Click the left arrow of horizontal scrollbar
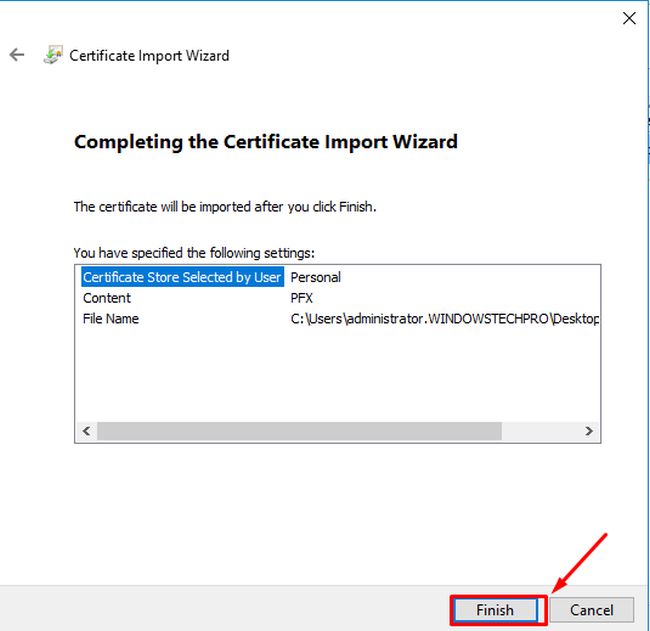This screenshot has height=631, width=650. click(x=86, y=431)
